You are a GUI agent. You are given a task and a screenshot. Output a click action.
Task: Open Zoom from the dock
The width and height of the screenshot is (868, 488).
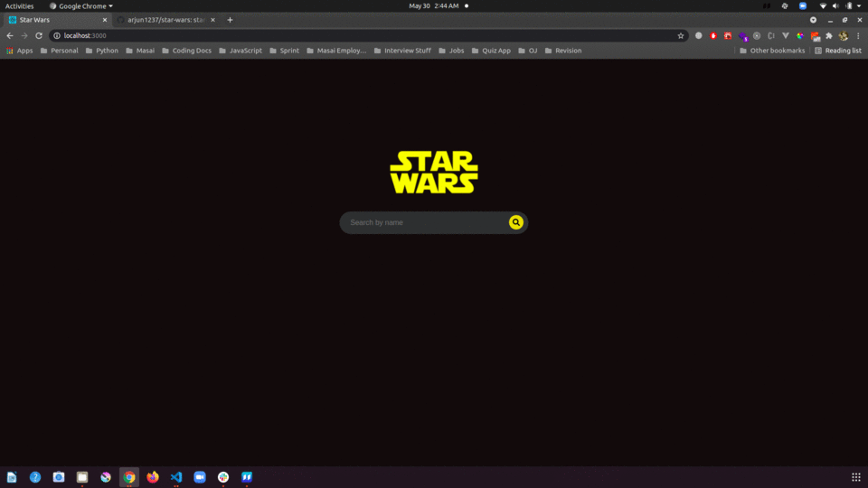coord(200,477)
